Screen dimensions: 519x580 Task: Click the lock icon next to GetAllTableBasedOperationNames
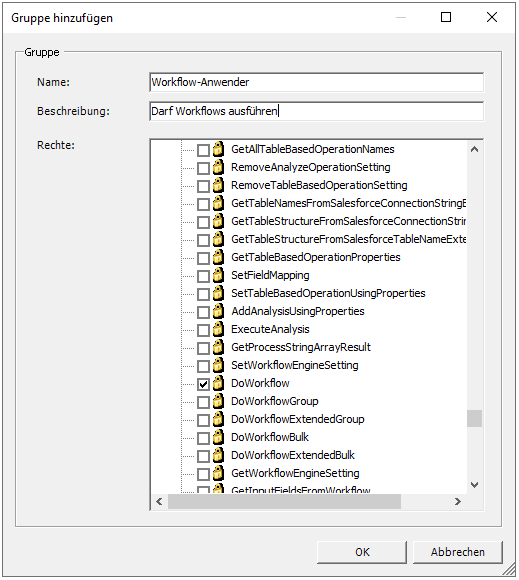218,149
